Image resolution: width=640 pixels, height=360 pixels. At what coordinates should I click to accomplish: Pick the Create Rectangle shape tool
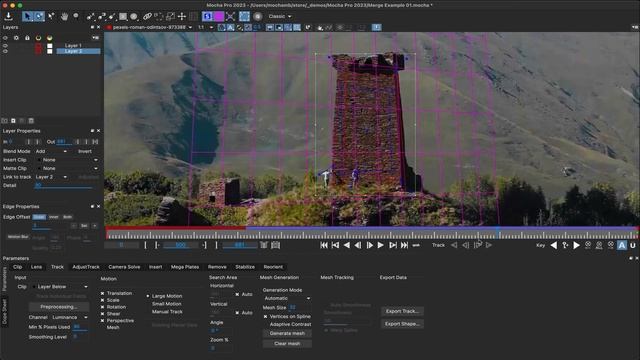click(123, 16)
